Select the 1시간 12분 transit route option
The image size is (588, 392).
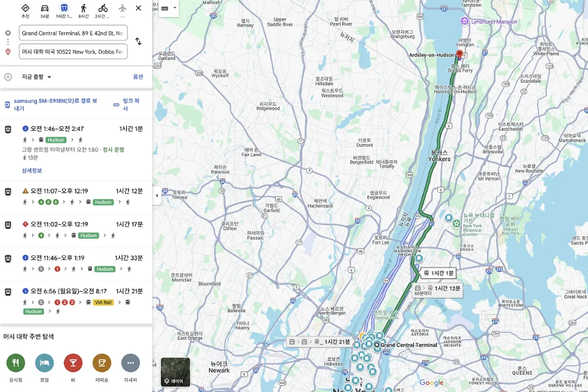coord(76,196)
